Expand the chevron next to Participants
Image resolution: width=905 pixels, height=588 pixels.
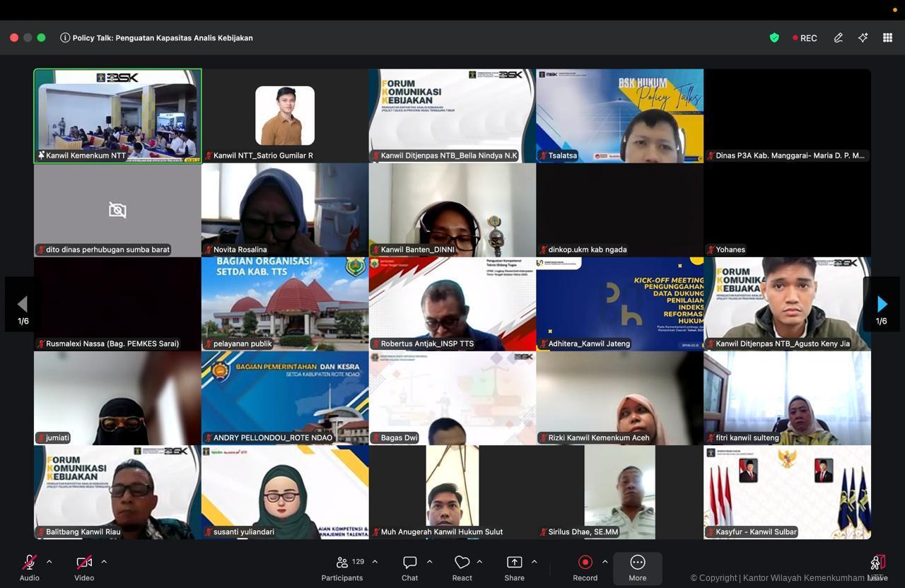(375, 562)
